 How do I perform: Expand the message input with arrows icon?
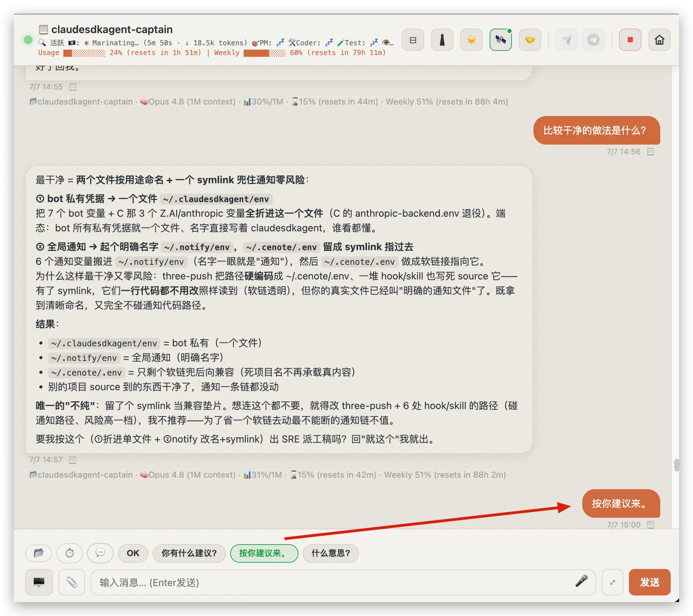pos(613,582)
